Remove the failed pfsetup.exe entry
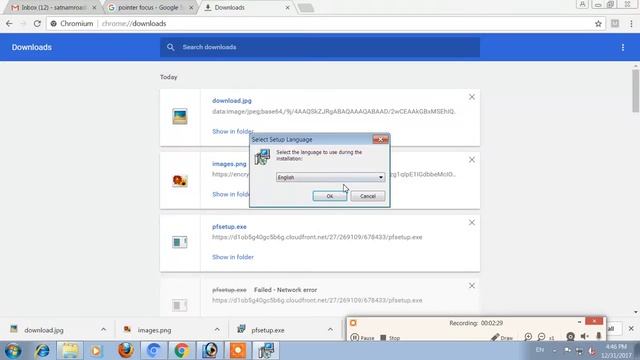The image size is (640, 360). pos(471,285)
